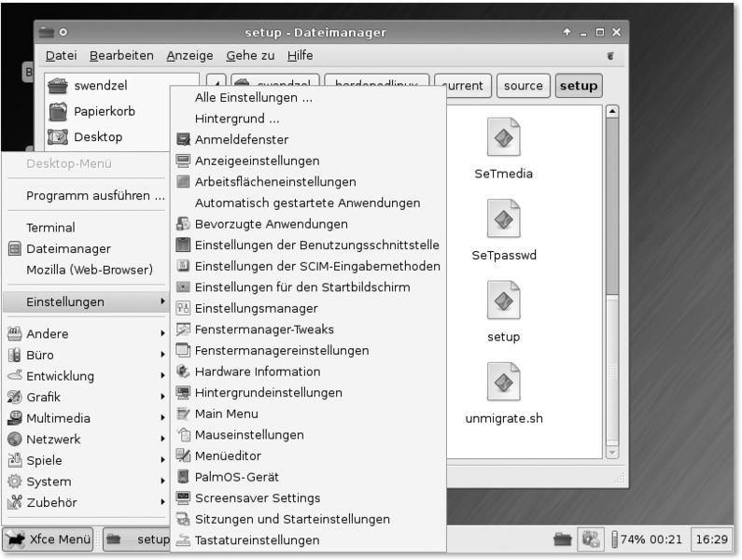Screen dimensions: 742x560
Task: Launch Dateimanager from the Xfce menu
Action: [x=68, y=248]
